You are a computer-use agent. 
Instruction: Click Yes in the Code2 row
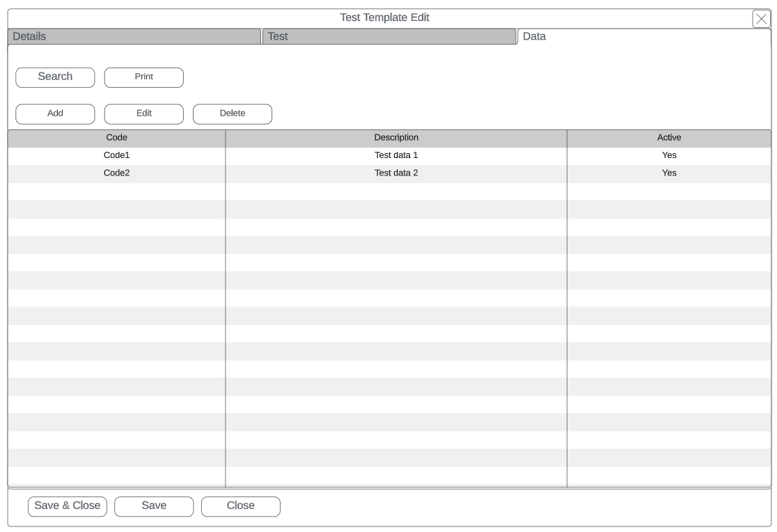[x=669, y=173]
